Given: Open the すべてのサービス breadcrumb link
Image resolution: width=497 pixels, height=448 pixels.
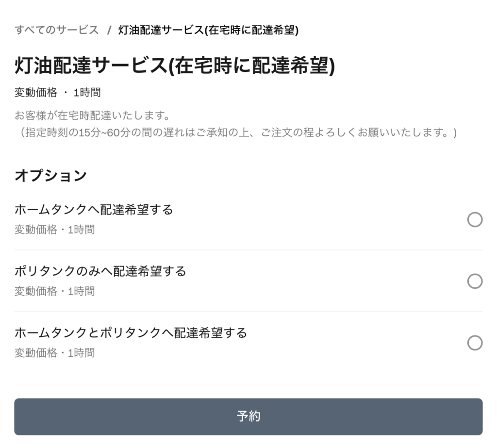Looking at the screenshot, I should pos(56,30).
